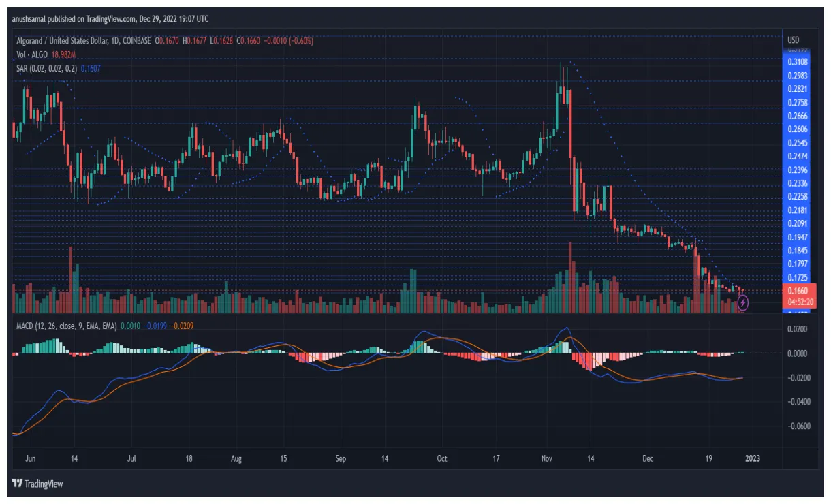Click the Nov label on the time axis
The image size is (831, 504).
coord(547,459)
